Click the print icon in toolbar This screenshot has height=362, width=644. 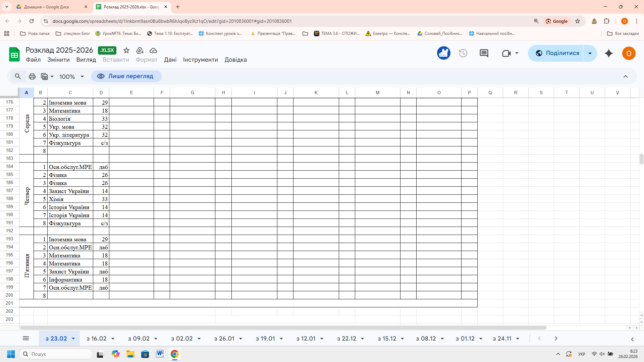pos(32,76)
